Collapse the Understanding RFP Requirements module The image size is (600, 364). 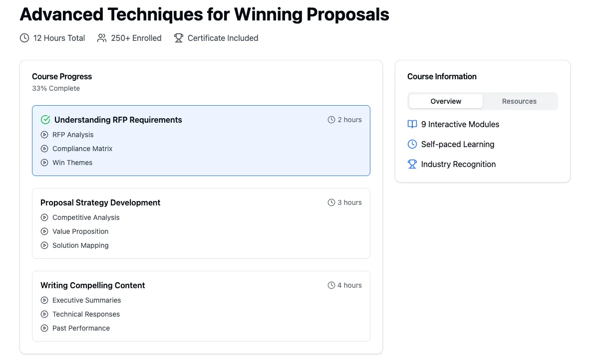tap(118, 120)
